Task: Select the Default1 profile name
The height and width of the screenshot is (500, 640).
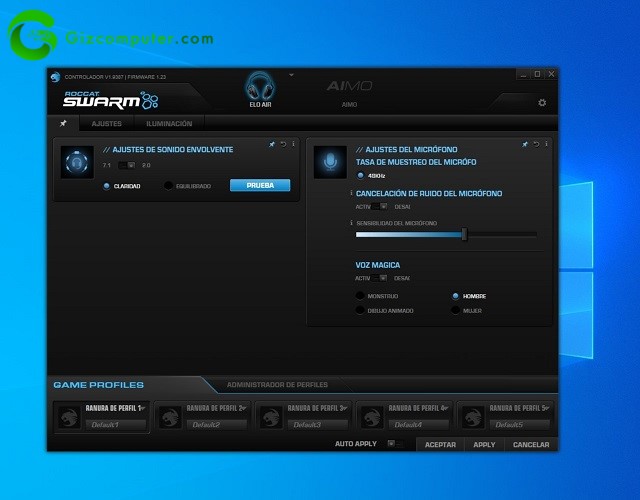Action: [116, 424]
